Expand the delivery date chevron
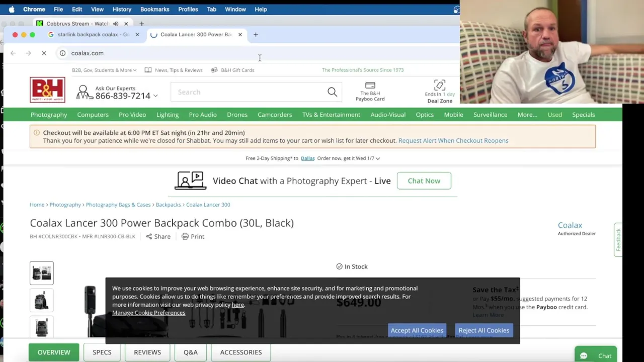The height and width of the screenshot is (362, 644). click(x=378, y=158)
